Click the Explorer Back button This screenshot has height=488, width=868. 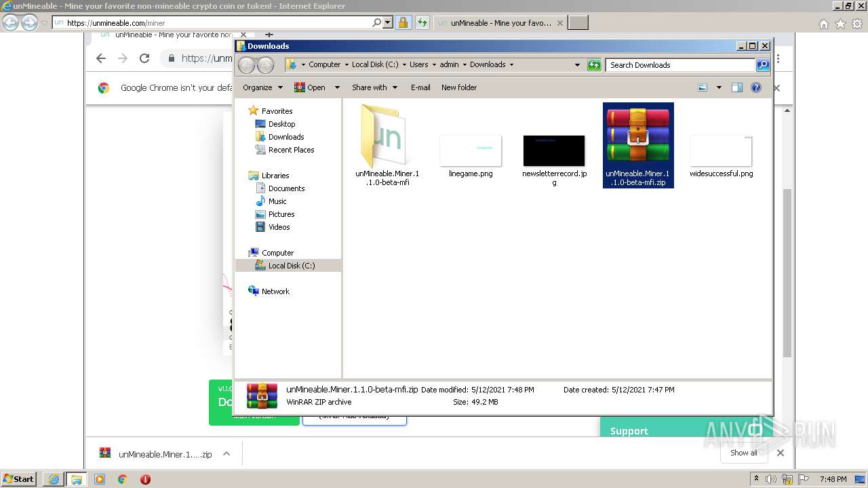coord(246,65)
